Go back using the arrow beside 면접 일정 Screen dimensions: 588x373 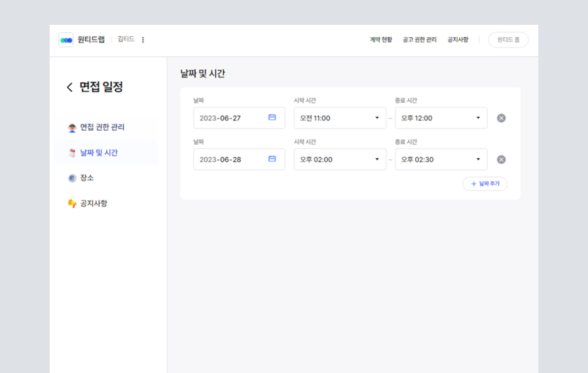coord(70,87)
